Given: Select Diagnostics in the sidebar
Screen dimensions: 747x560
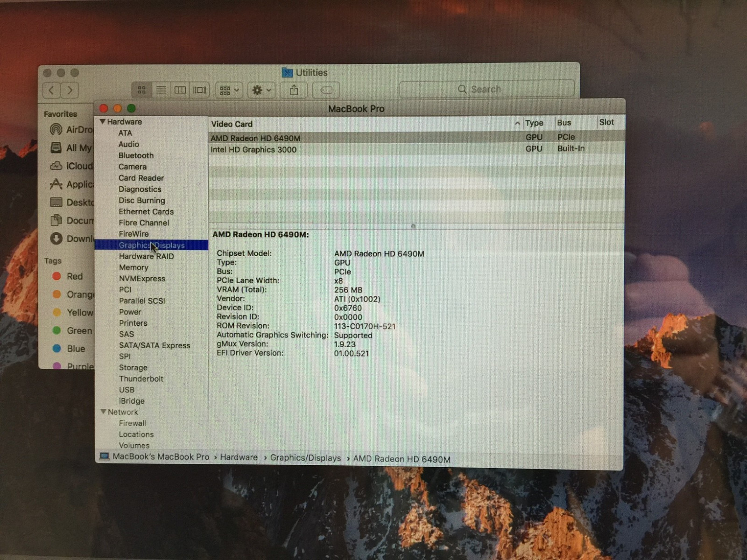Looking at the screenshot, I should [x=140, y=189].
